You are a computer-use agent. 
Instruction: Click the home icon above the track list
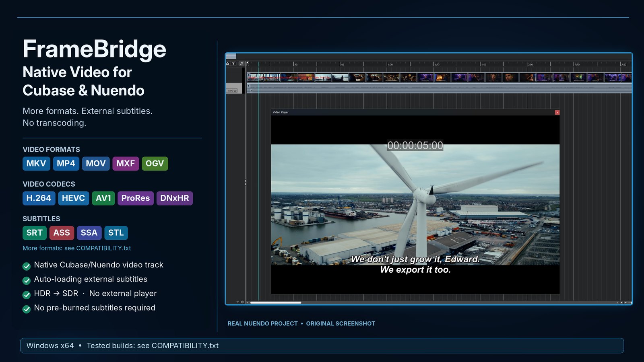click(228, 64)
